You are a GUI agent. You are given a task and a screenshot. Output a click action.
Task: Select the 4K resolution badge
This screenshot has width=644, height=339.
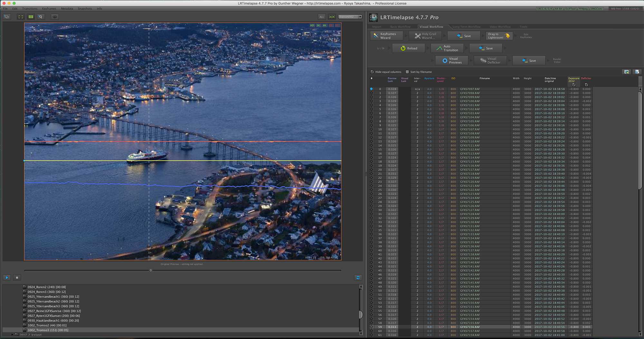pos(325,25)
